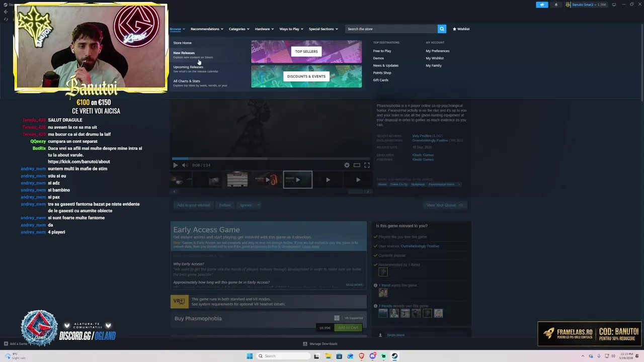Open File Explorer from taskbar
This screenshot has height=362, width=644.
[328, 356]
